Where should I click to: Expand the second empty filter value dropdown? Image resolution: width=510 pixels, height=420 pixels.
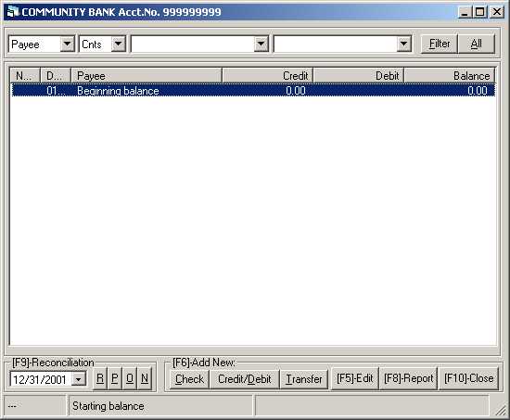[403, 44]
